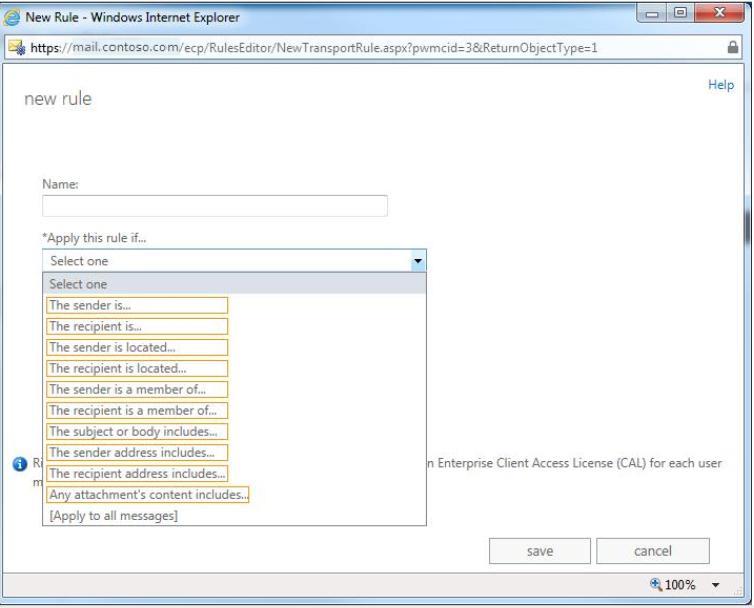The height and width of the screenshot is (608, 754).
Task: Collapse the 'Apply this rule if' dropdown arrow
Action: click(418, 261)
